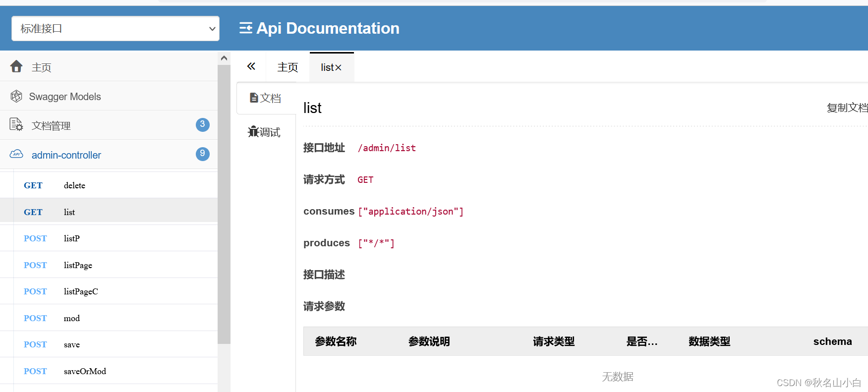This screenshot has height=392, width=868.
Task: Open the POST saveOrMod endpoint
Action: tap(109, 371)
